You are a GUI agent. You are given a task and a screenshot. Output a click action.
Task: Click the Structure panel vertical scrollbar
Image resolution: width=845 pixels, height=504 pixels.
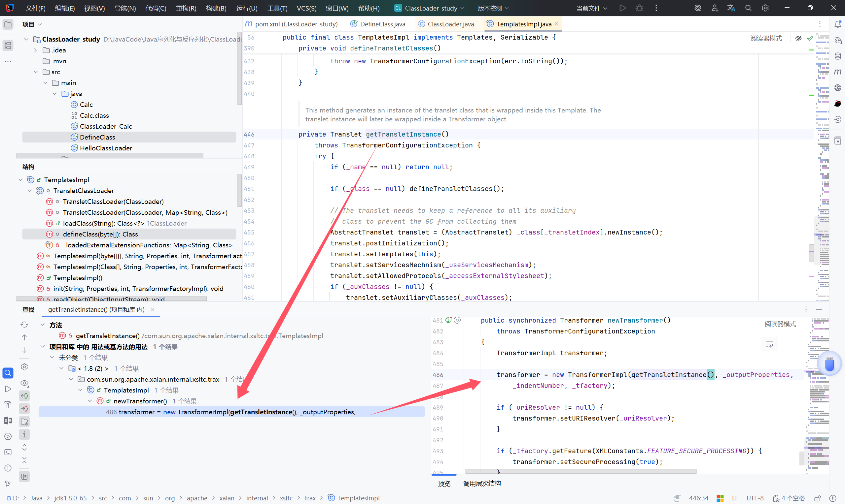239,190
